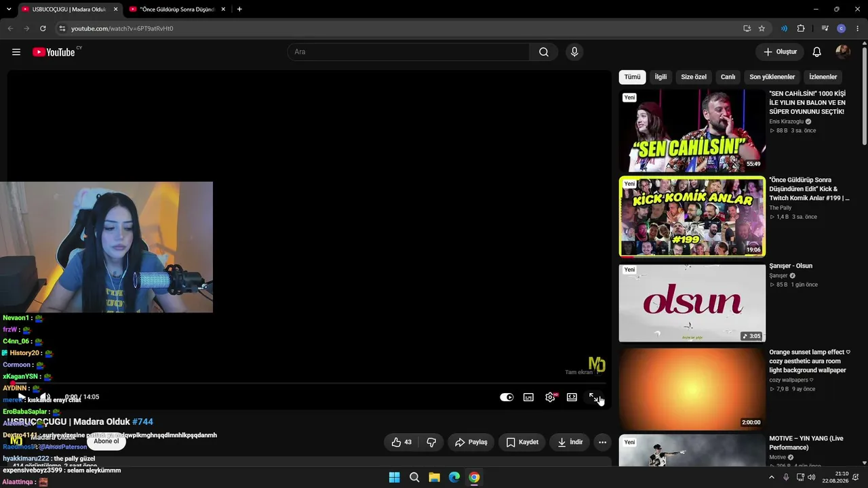Select the İlgili filter chip
Screen dimensions: 868x488
(660, 77)
